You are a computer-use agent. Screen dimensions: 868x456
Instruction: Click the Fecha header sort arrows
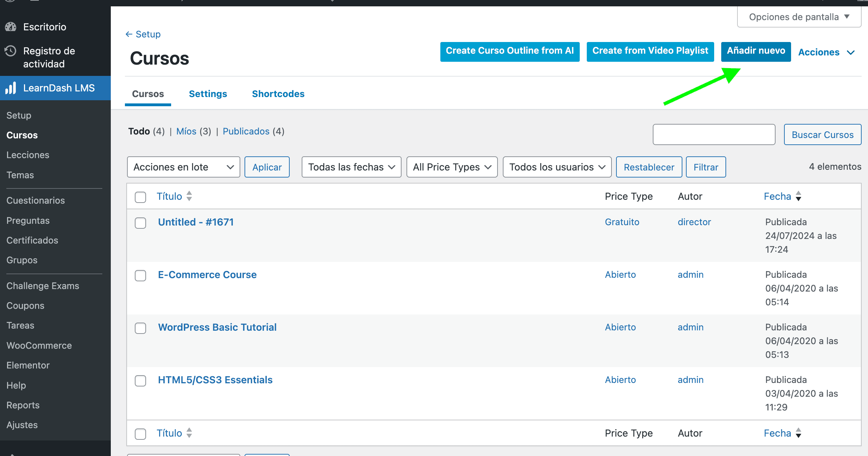click(x=798, y=196)
